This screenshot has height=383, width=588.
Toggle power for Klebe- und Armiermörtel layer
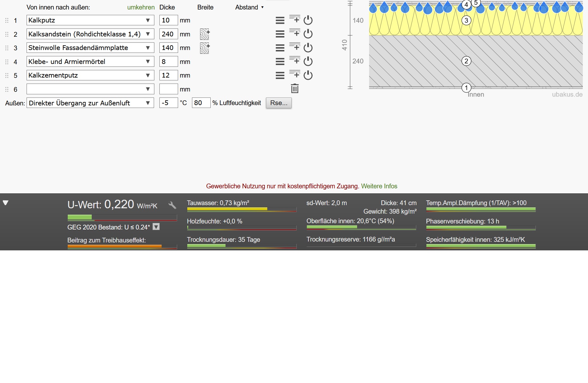(x=308, y=61)
